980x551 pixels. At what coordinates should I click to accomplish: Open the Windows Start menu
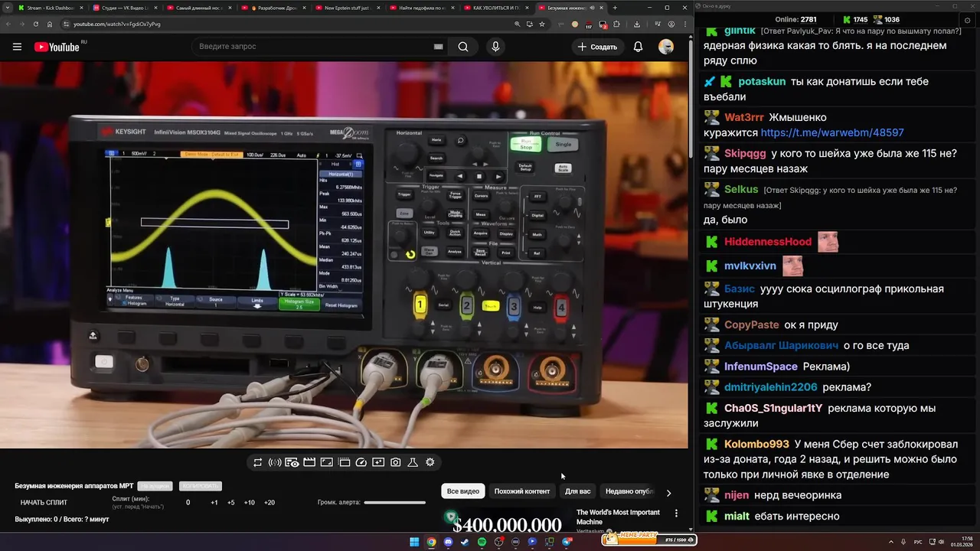[414, 542]
